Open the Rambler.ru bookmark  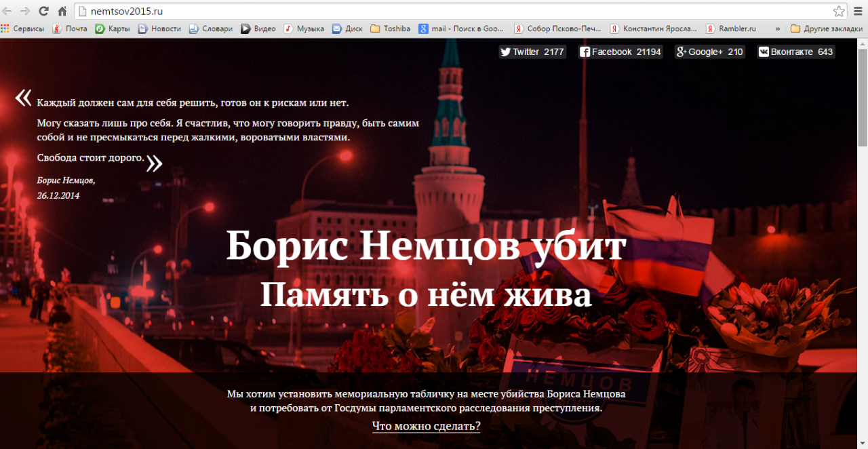tap(731, 28)
